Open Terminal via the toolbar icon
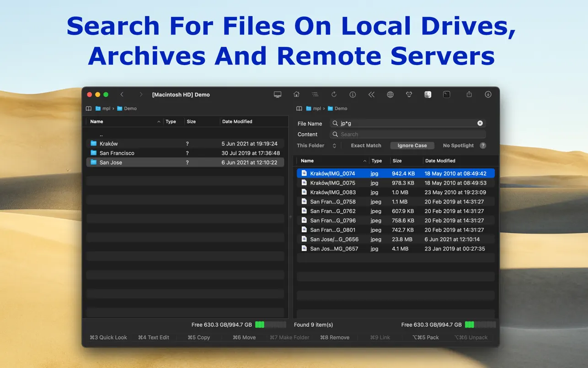This screenshot has height=368, width=588. point(447,94)
